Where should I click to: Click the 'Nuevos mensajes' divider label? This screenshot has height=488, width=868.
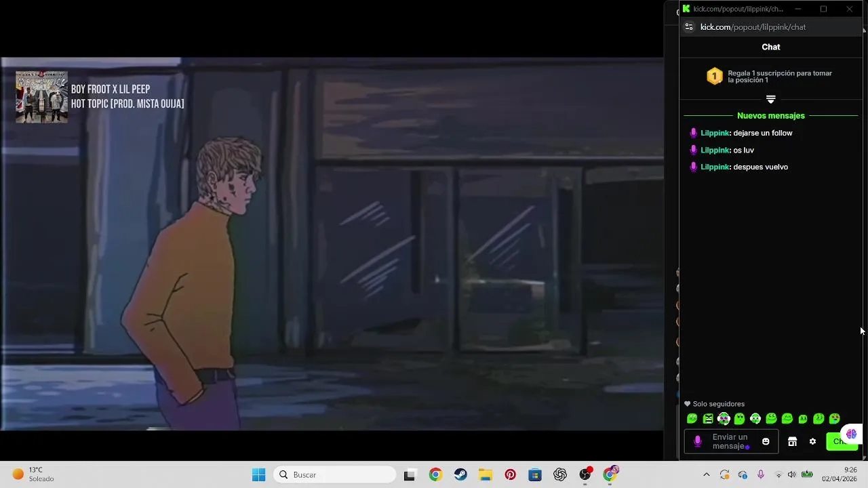[x=771, y=116]
